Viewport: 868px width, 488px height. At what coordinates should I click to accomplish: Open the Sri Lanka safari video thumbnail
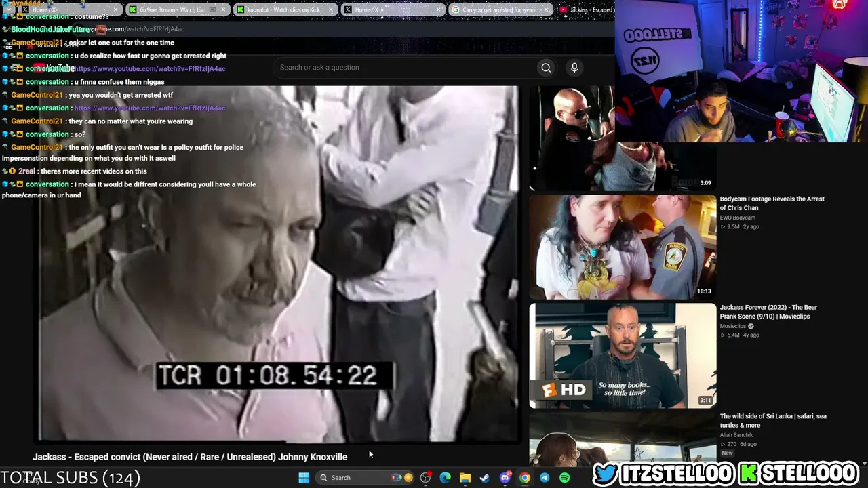click(623, 439)
